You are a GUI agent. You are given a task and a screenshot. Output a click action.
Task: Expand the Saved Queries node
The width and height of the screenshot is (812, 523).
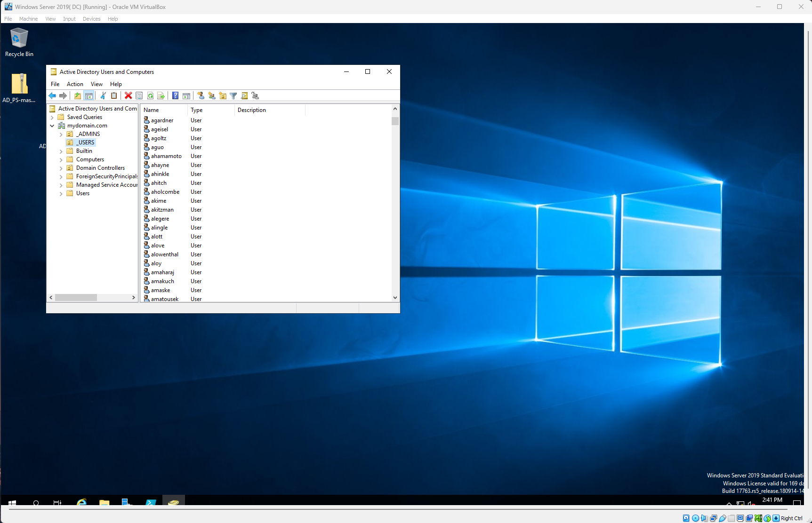[52, 118]
